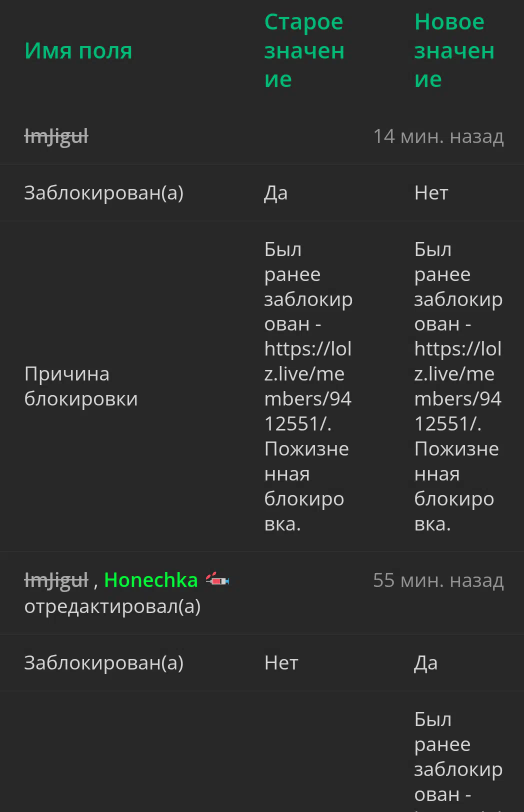Open crossed-out ImJigul name beside Honechka

pyautogui.click(x=56, y=580)
